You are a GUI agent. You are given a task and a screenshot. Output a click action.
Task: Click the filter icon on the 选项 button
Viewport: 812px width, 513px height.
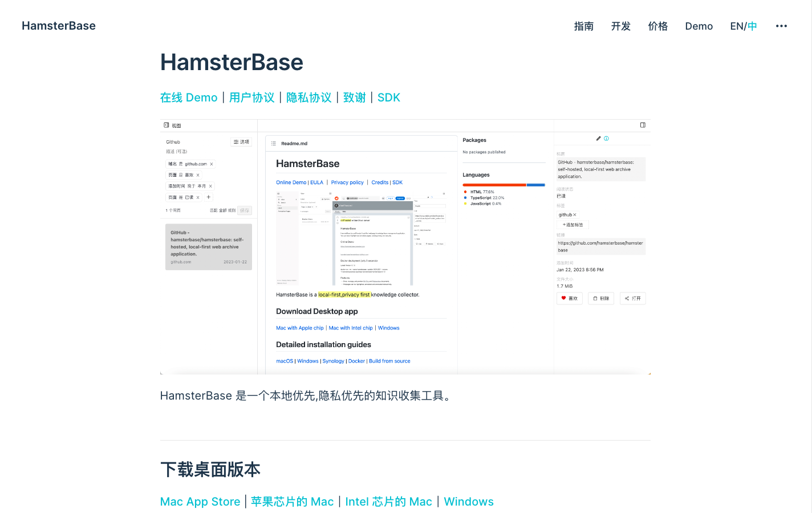(236, 141)
